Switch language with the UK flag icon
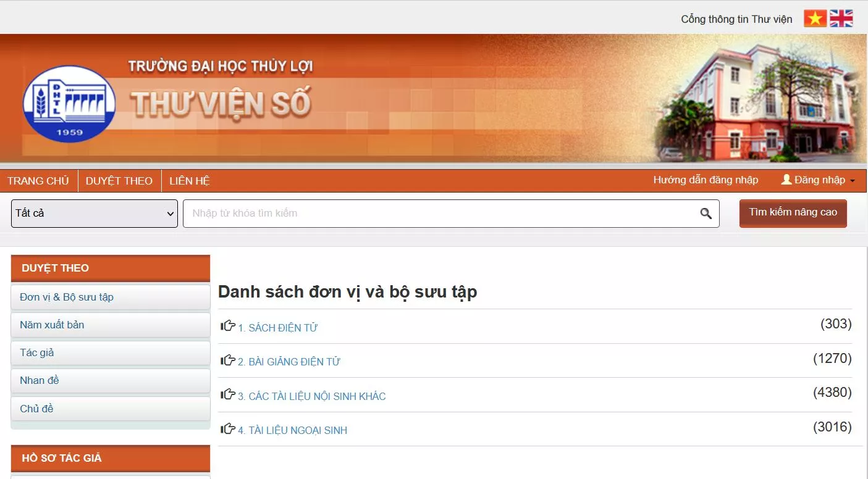Viewport: 868px width, 479px height. [841, 19]
